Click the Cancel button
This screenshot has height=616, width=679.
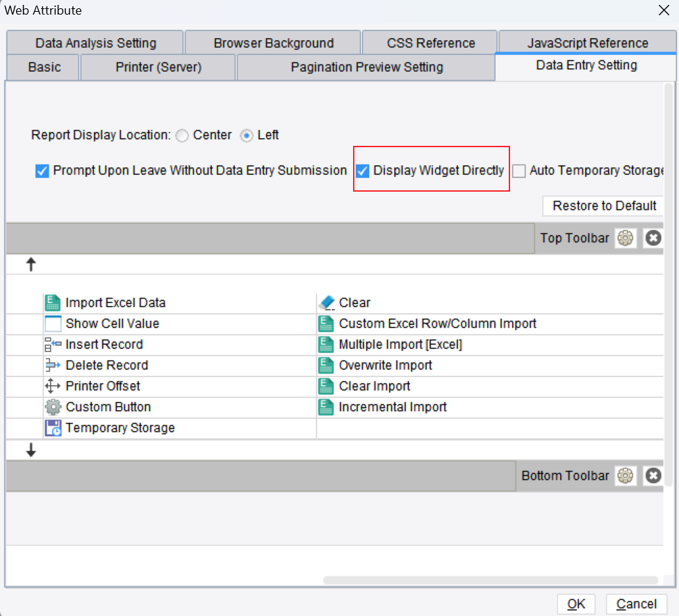pyautogui.click(x=636, y=604)
